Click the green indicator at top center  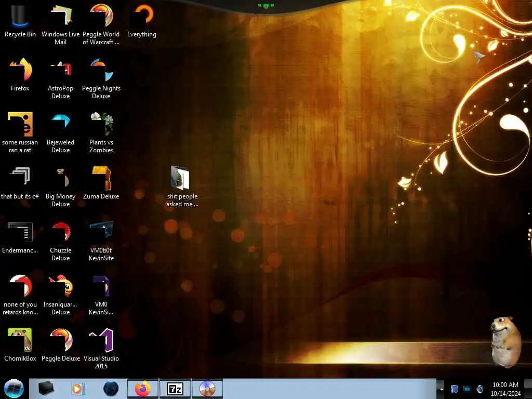265,6
